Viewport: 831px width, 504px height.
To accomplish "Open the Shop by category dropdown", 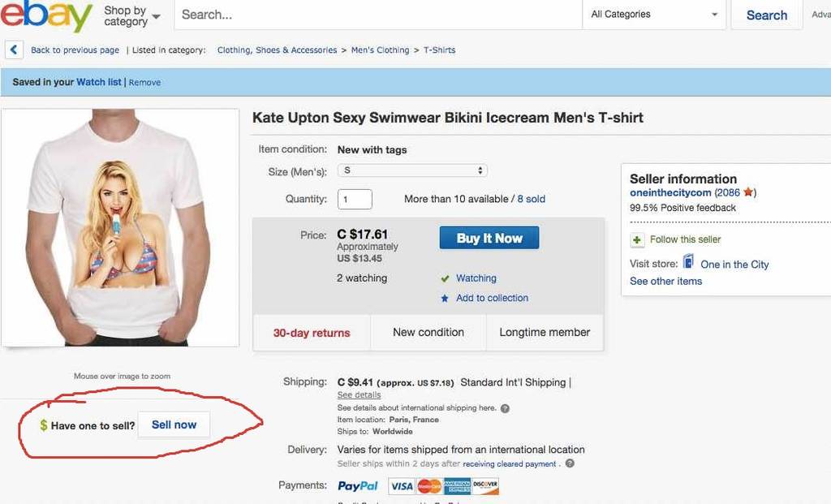I will [131, 16].
